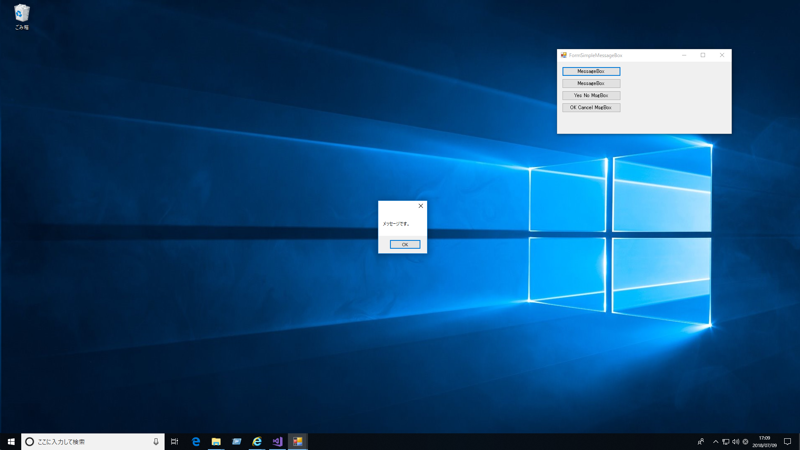Click the window-shaped app icon left of Internet Explorer
The image size is (800, 450).
point(236,441)
